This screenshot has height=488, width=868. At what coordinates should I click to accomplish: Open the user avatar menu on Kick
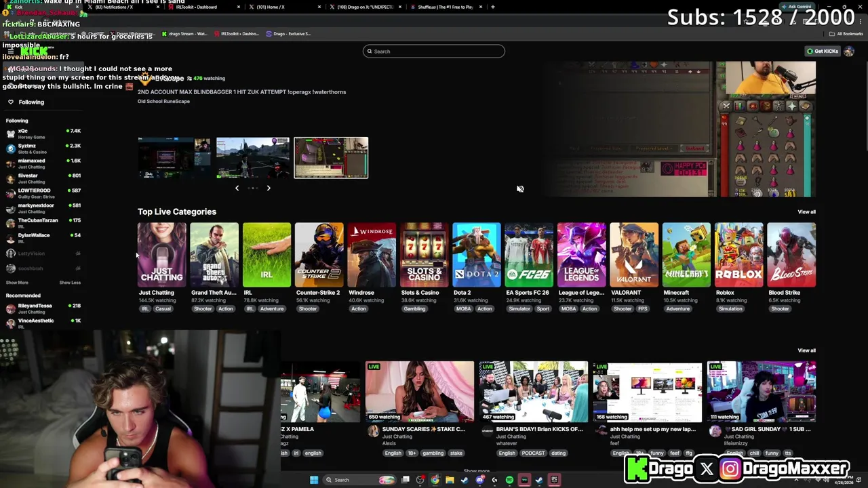pos(848,52)
